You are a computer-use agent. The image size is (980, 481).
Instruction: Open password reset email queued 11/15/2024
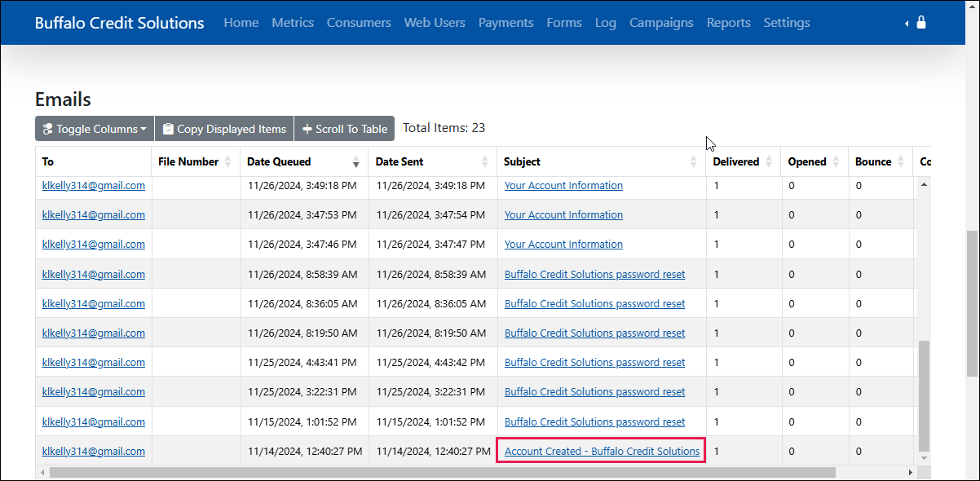[x=594, y=421]
